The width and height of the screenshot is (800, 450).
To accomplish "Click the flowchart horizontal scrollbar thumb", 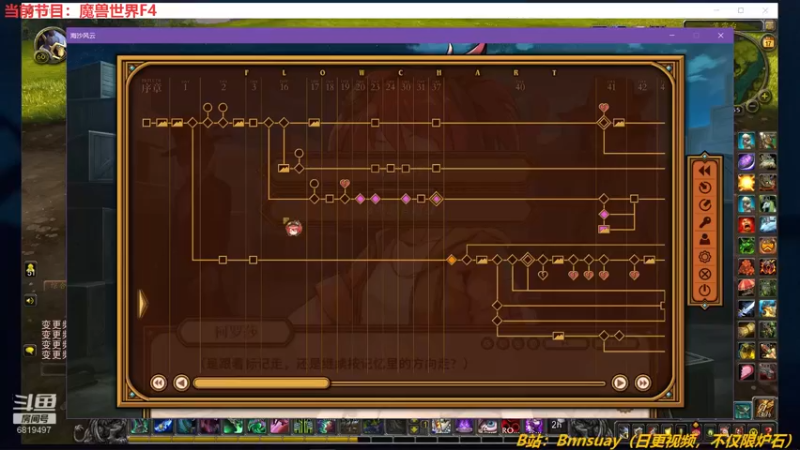I will click(262, 383).
